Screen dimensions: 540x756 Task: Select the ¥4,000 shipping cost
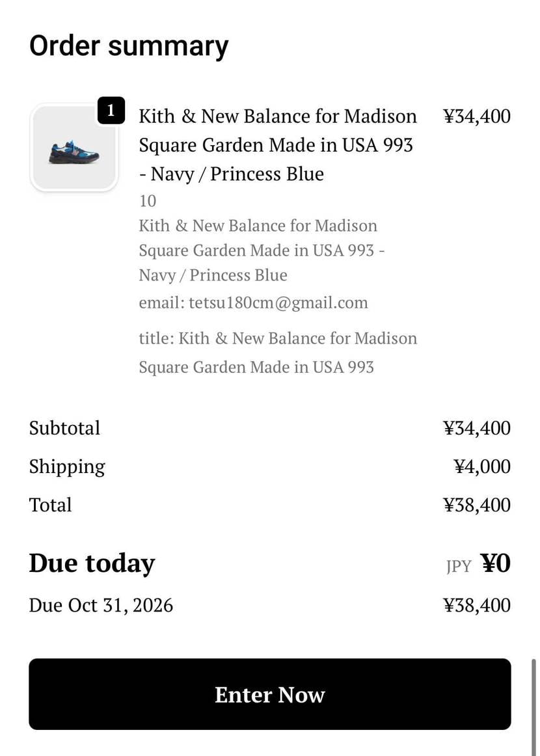tap(482, 466)
